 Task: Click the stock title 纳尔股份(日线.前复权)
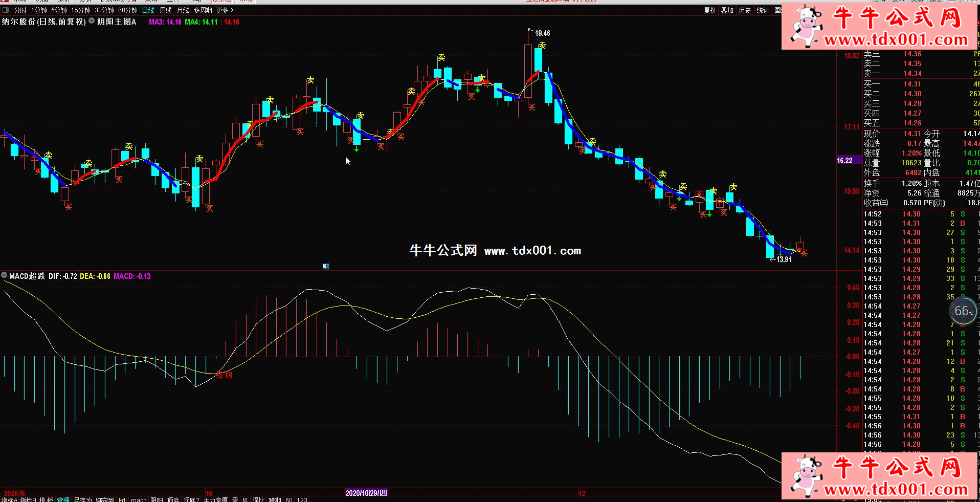pos(43,21)
